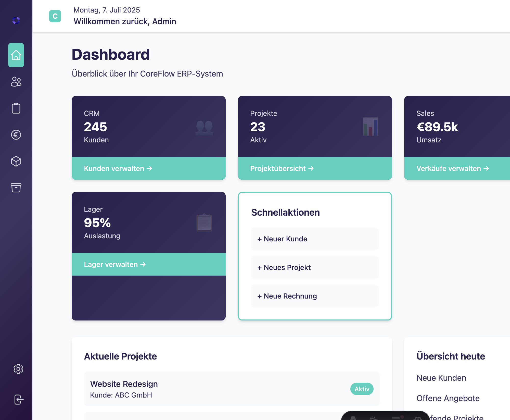Open Lager verwalten from Lager card
The width and height of the screenshot is (510, 420).
[115, 264]
